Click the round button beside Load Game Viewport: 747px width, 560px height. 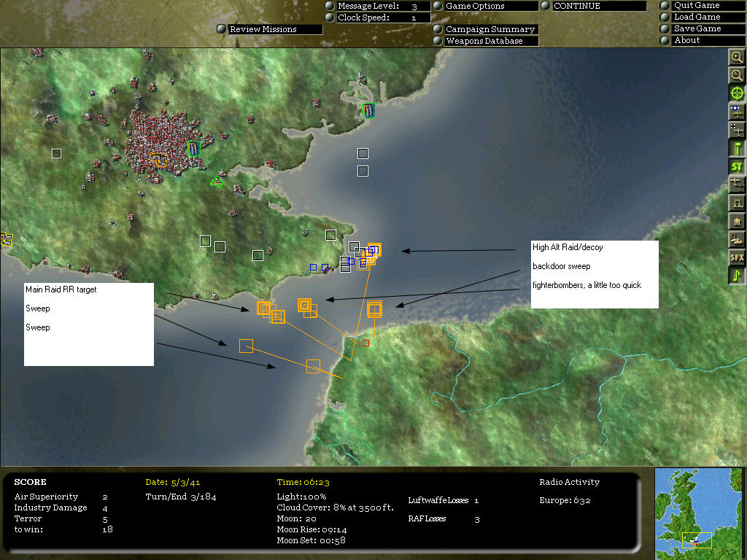[665, 17]
